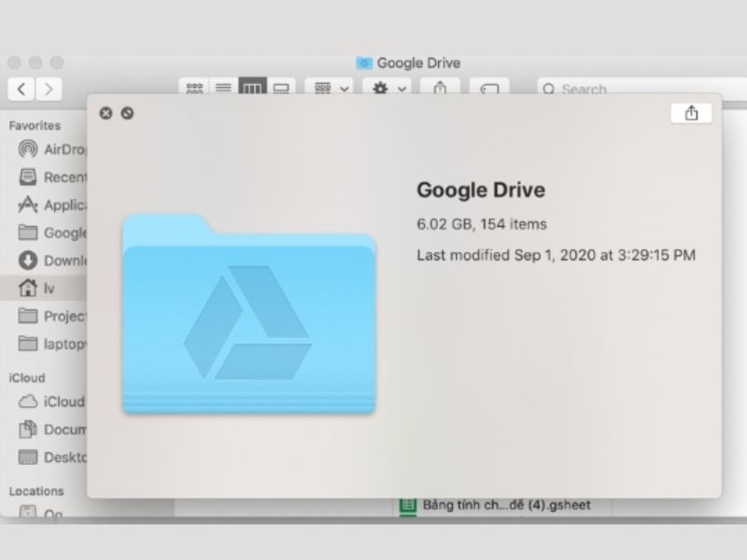Click the Locations section header
Viewport: 747px width, 560px height.
(x=36, y=491)
